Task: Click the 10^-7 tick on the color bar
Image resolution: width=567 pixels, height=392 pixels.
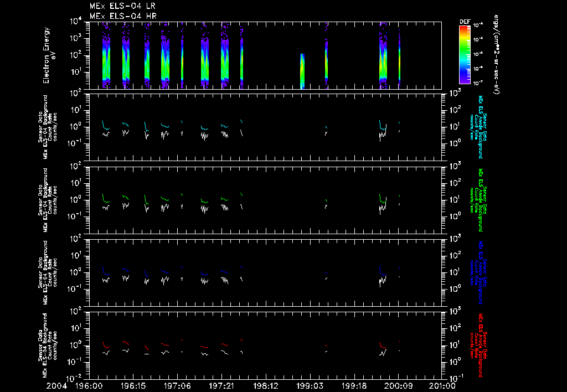Action: tap(478, 83)
